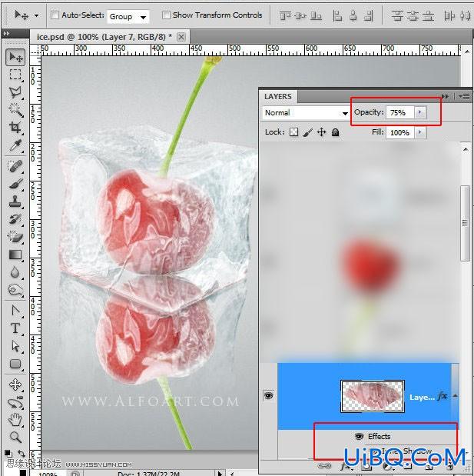Enable Show Transform Controls checkbox

pyautogui.click(x=166, y=15)
